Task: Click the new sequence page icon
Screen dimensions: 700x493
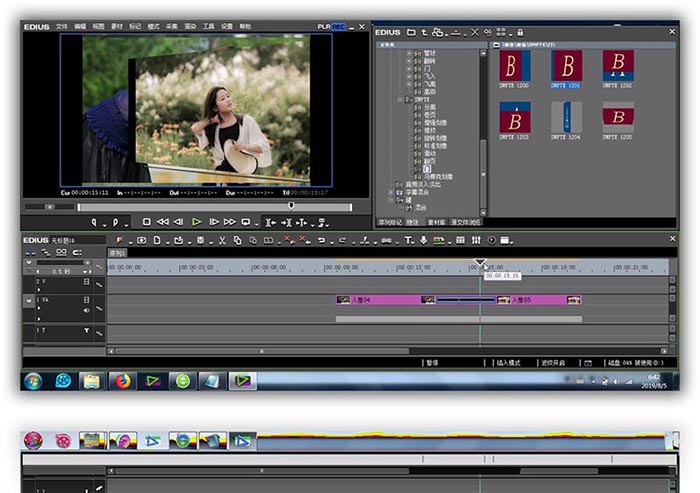Action: tap(157, 240)
